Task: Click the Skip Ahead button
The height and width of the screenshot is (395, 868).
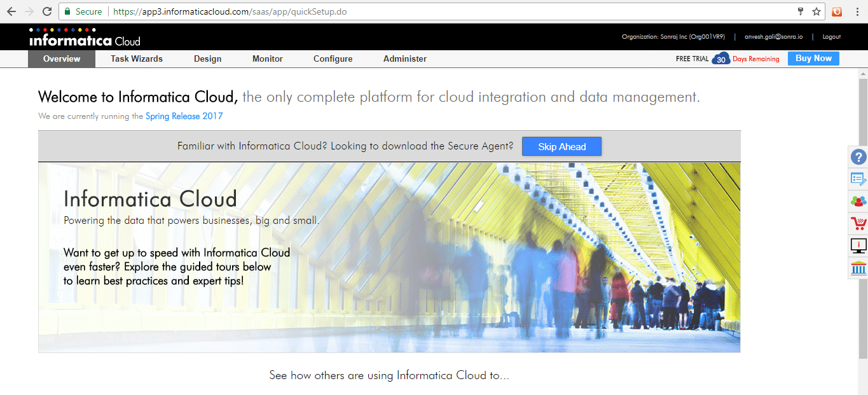Action: point(561,146)
